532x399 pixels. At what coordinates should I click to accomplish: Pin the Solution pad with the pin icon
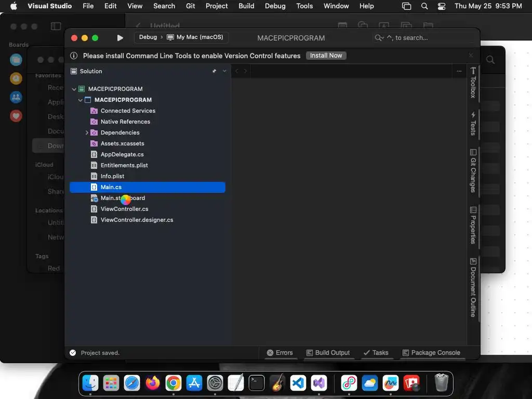coord(214,71)
